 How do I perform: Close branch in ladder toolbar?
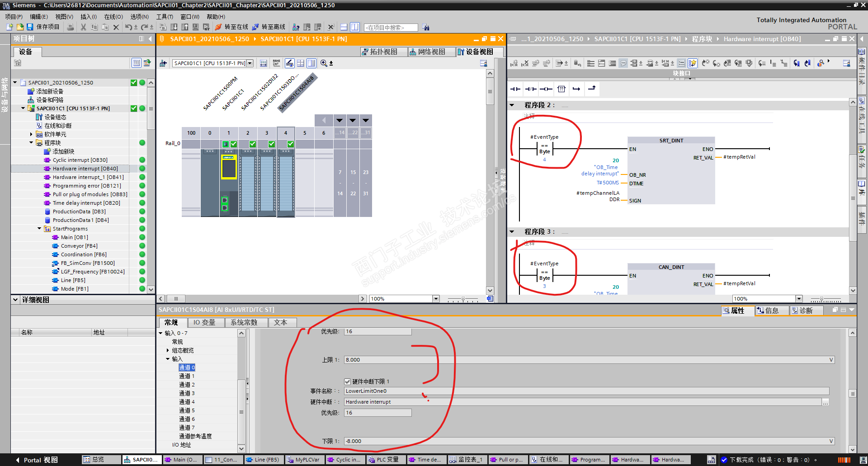point(592,89)
